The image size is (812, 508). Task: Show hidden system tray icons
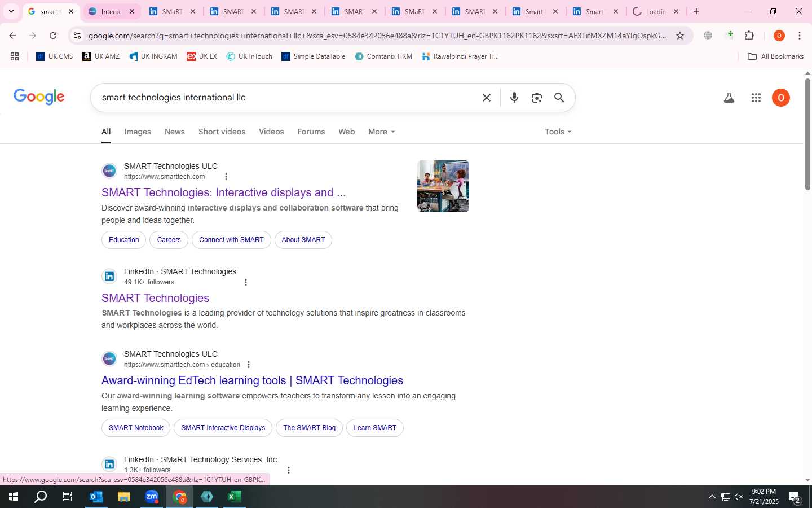[x=712, y=497]
